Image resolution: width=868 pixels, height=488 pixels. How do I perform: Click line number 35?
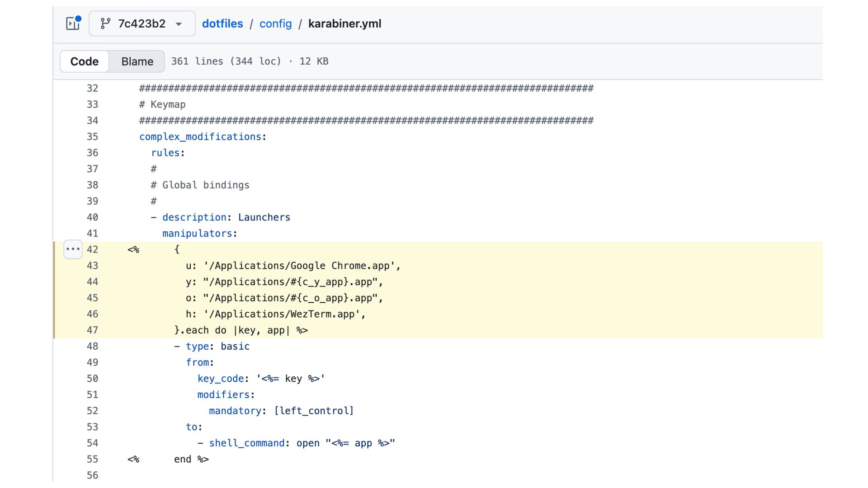[x=92, y=136]
